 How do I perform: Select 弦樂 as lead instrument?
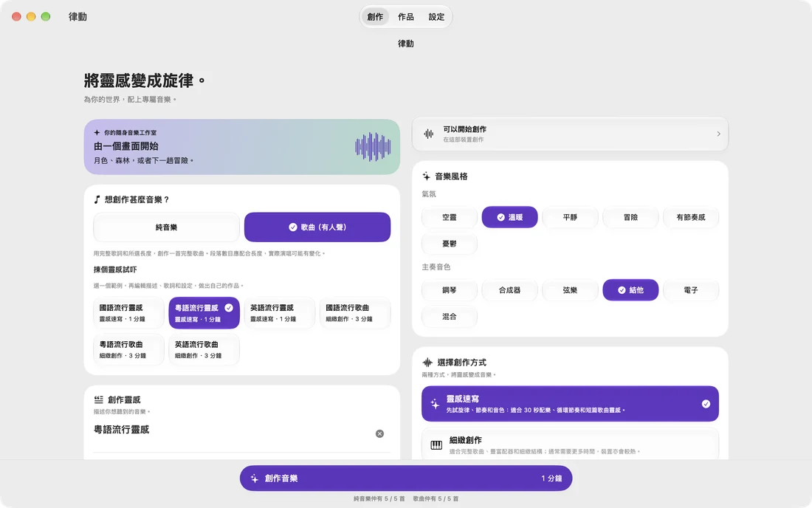coord(570,290)
